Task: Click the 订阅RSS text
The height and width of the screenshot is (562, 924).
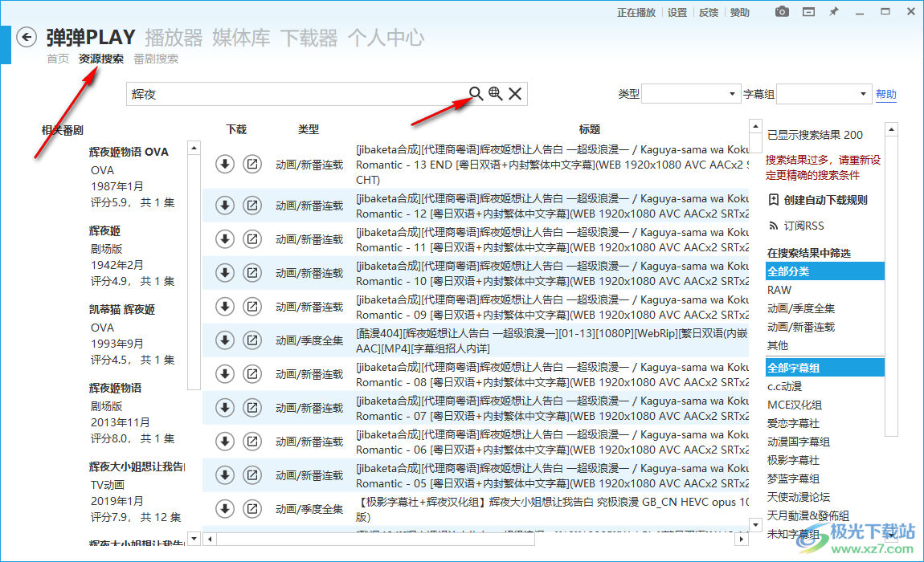Action: pyautogui.click(x=803, y=226)
